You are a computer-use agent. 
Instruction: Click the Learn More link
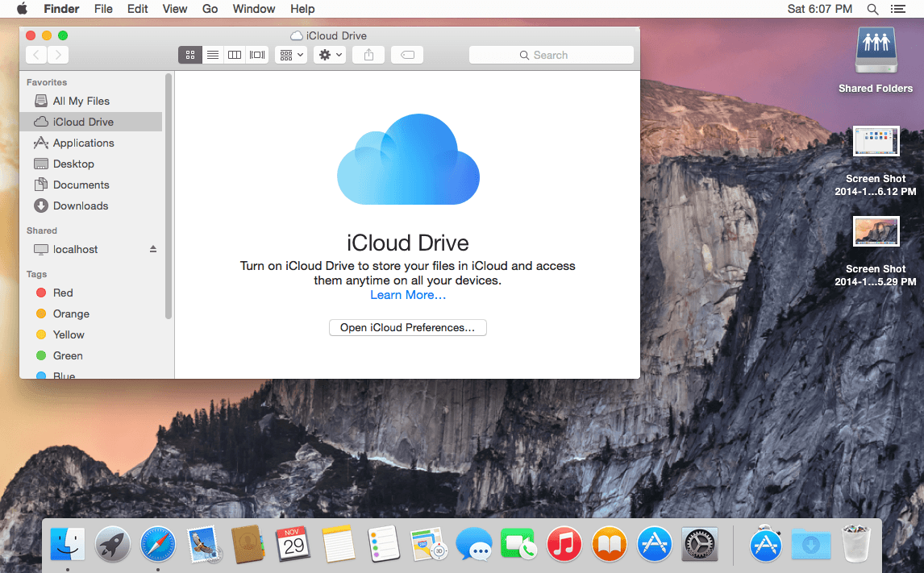coord(408,295)
